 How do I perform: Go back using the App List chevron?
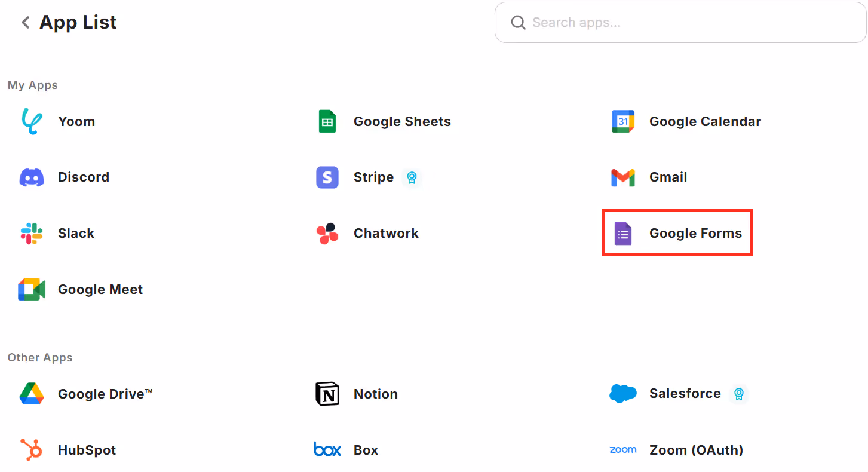point(25,23)
